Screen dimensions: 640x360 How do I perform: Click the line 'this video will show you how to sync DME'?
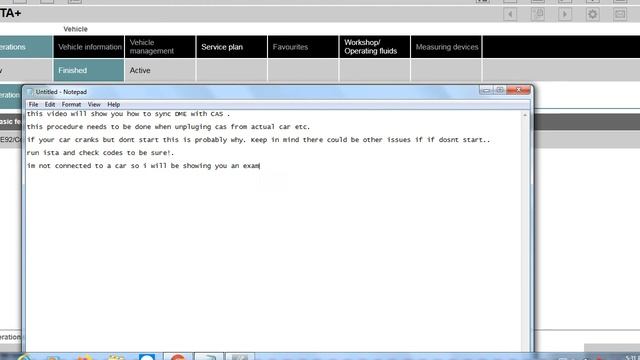click(x=128, y=114)
